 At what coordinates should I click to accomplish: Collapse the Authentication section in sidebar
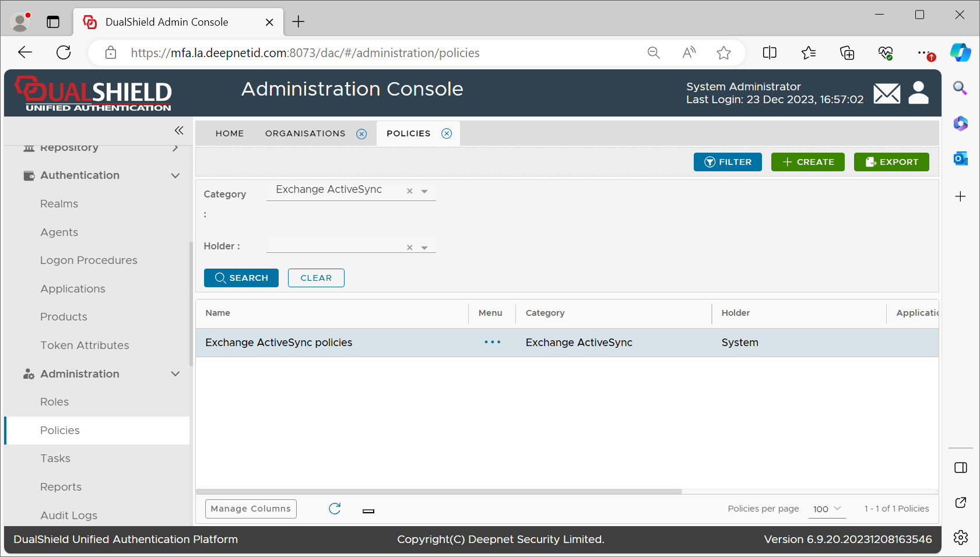pyautogui.click(x=175, y=175)
